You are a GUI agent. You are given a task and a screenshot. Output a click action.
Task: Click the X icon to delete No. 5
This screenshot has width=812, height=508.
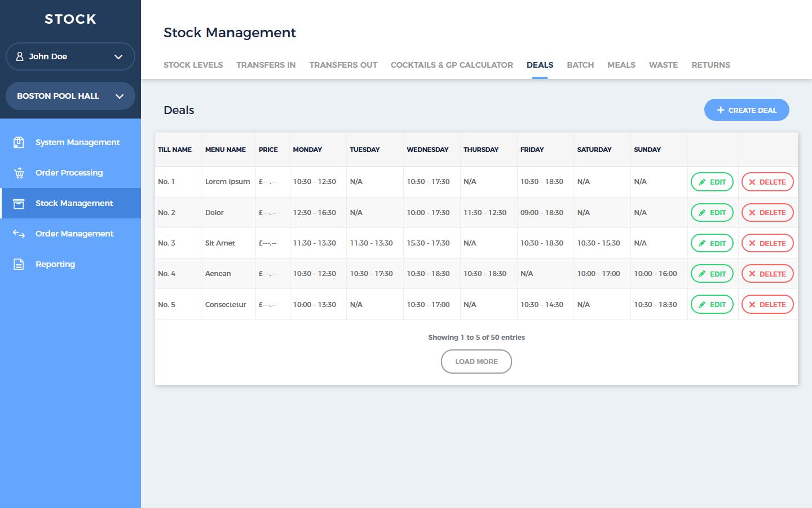752,305
